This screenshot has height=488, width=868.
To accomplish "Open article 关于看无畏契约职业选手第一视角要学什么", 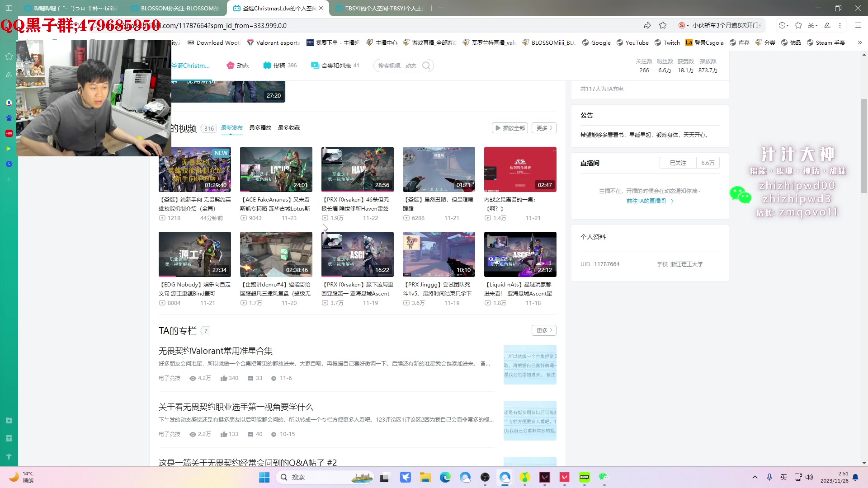I will pos(236,407).
